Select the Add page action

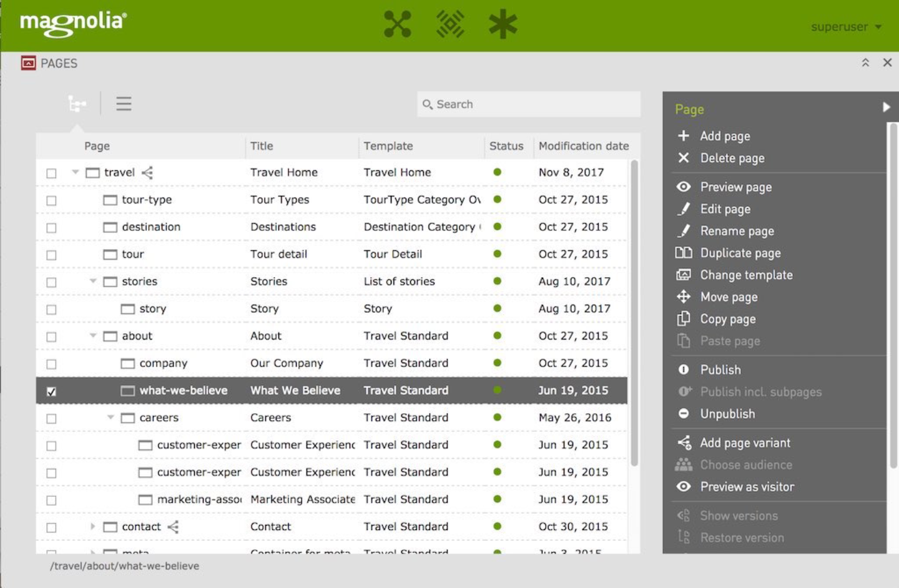[723, 135]
